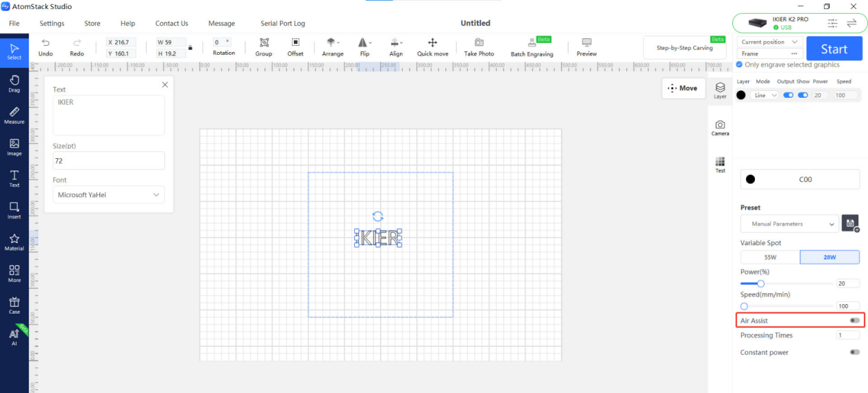Toggle the layer Output switch

tap(788, 95)
